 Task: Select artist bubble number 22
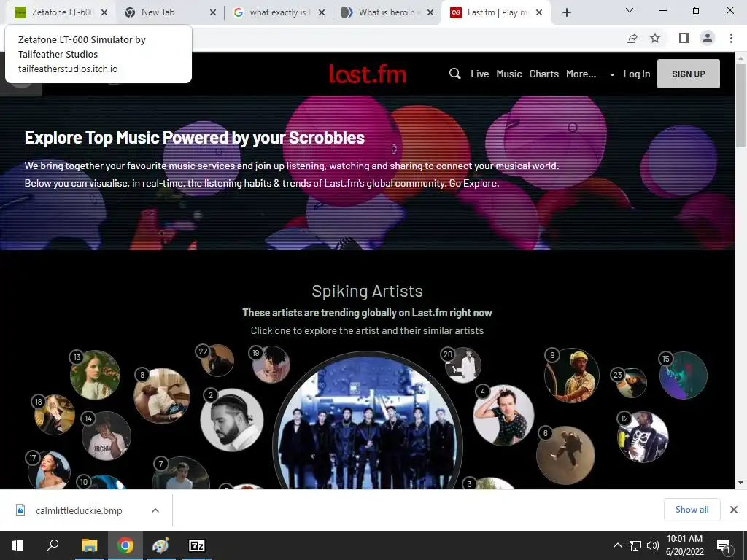[217, 360]
